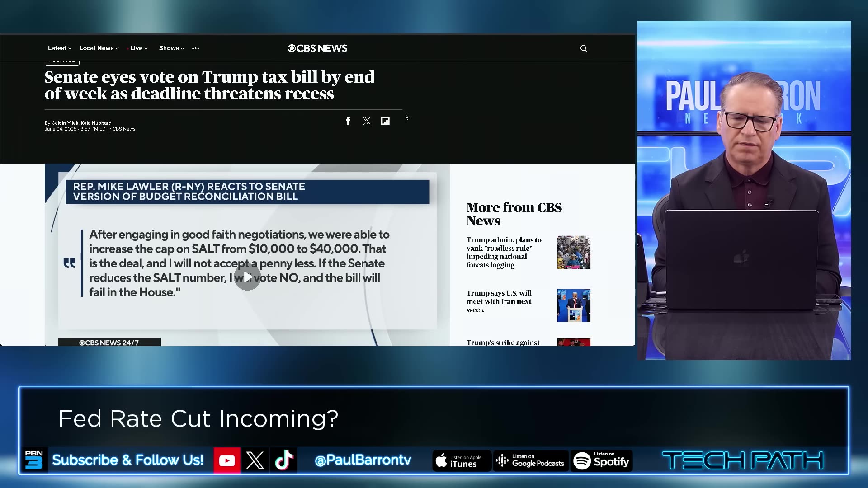Click the Google Podcasts button
868x488 pixels.
[531, 460]
